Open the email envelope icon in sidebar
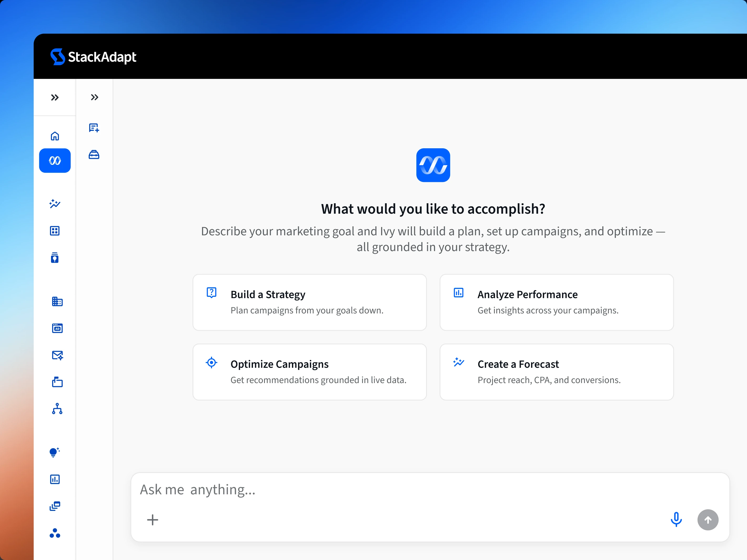The height and width of the screenshot is (560, 747). point(57,355)
